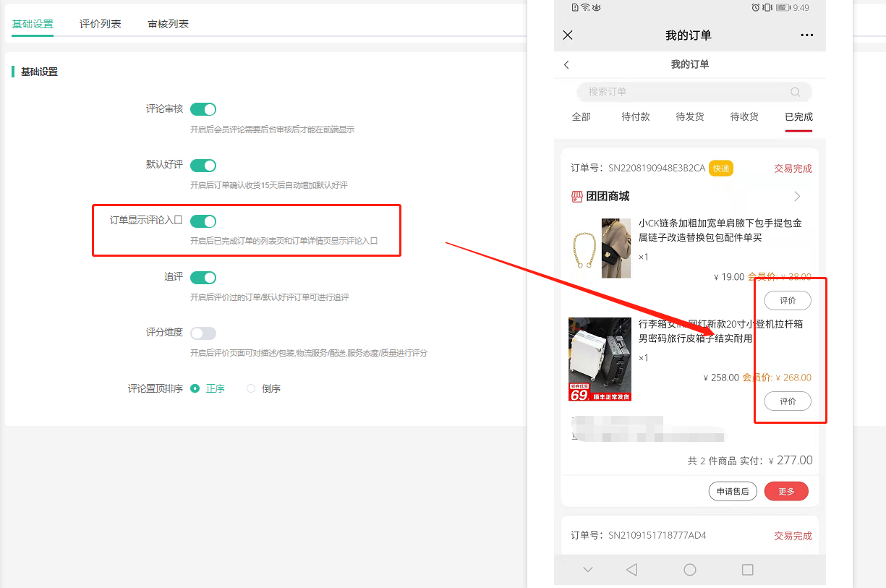This screenshot has width=886, height=588.
Task: Expand 团团商城 store via right chevron
Action: (797, 197)
